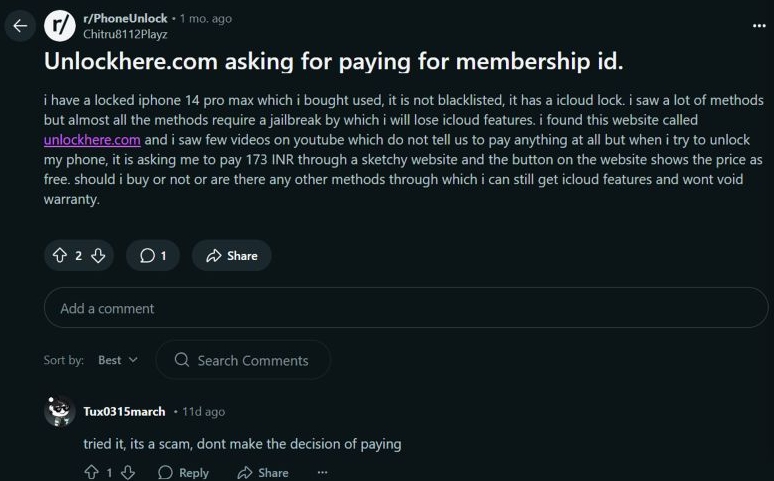Click the Search Comments field
This screenshot has height=481, width=774.
click(243, 360)
